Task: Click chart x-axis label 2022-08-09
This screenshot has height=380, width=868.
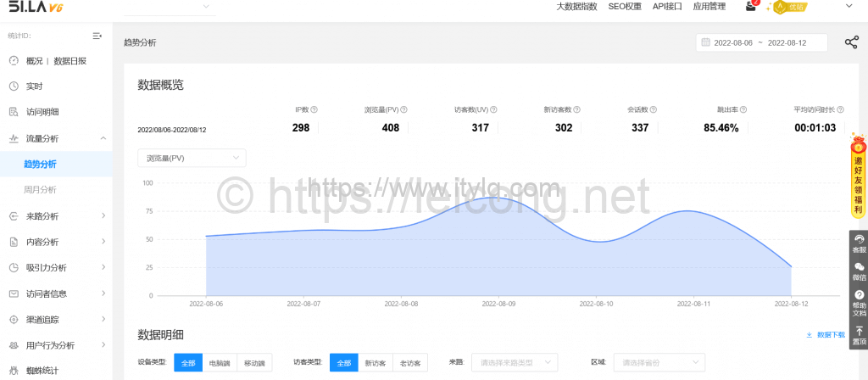Action: tap(498, 304)
